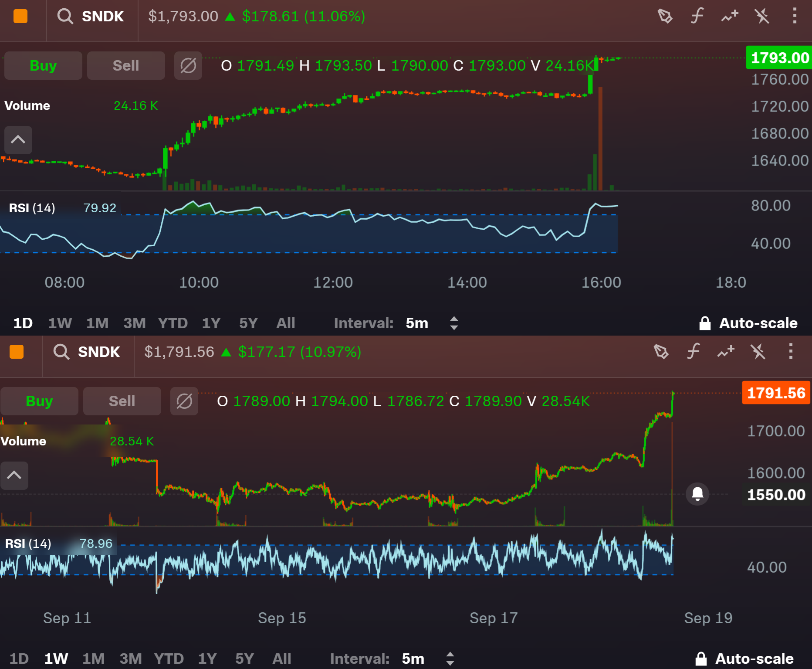Click the Sell button in bottom chart

point(122,401)
